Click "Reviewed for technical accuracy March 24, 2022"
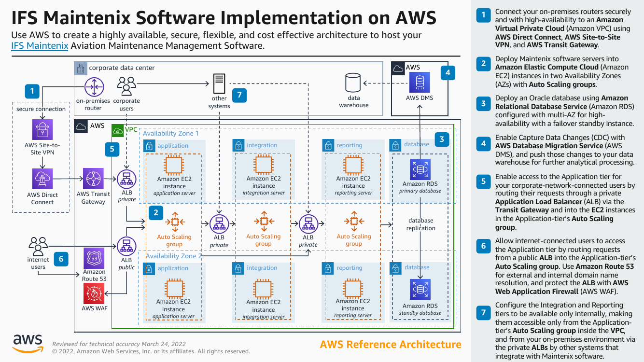Screen dimensions: 644x362 tap(119, 344)
